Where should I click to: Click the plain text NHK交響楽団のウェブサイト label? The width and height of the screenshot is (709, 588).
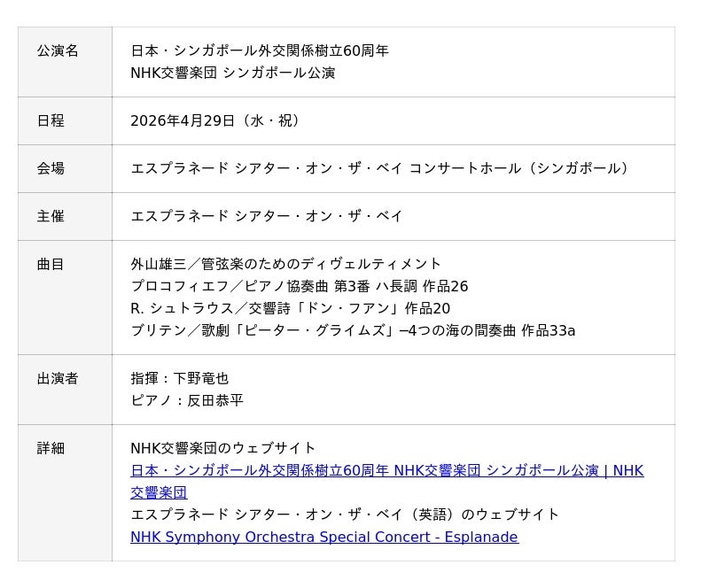click(222, 448)
